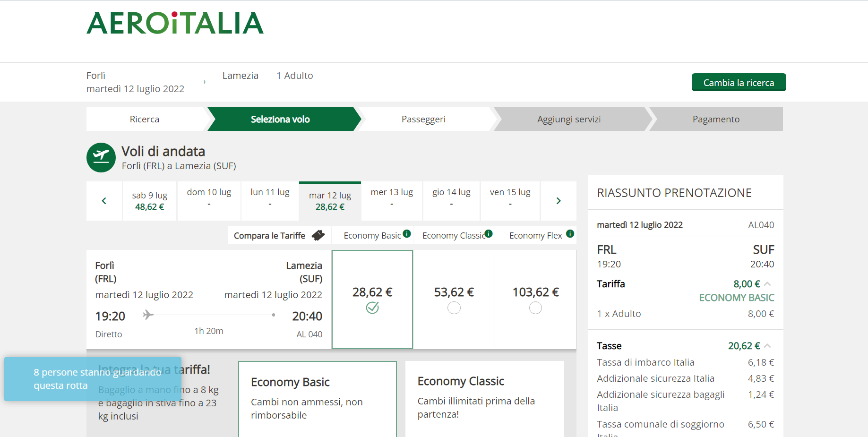
Task: Click Tassa comunale di soggiorno row
Action: point(686,428)
